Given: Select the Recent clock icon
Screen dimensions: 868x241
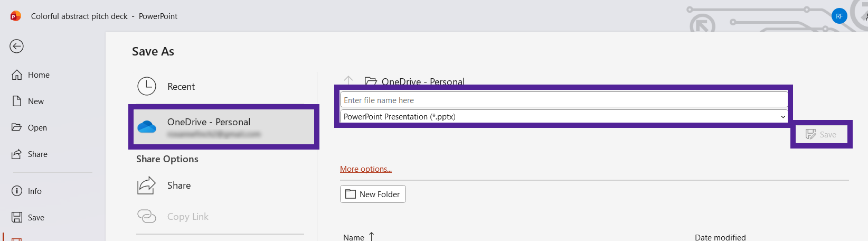Looking at the screenshot, I should 147,86.
